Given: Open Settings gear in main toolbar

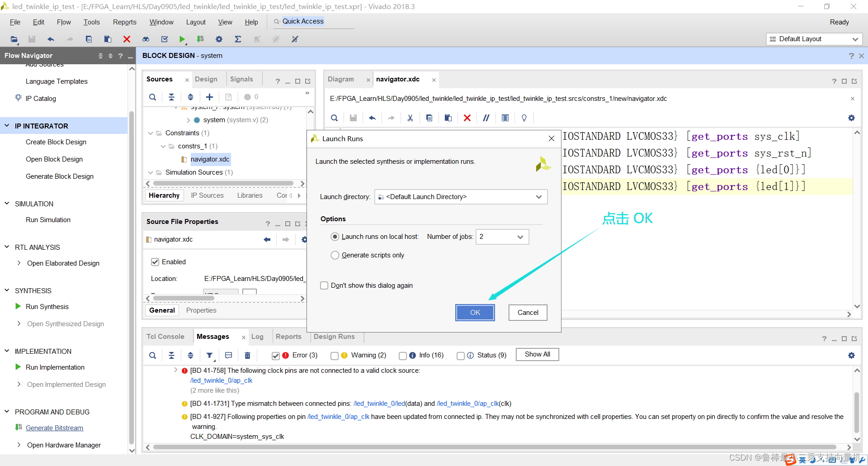Looking at the screenshot, I should tap(219, 39).
